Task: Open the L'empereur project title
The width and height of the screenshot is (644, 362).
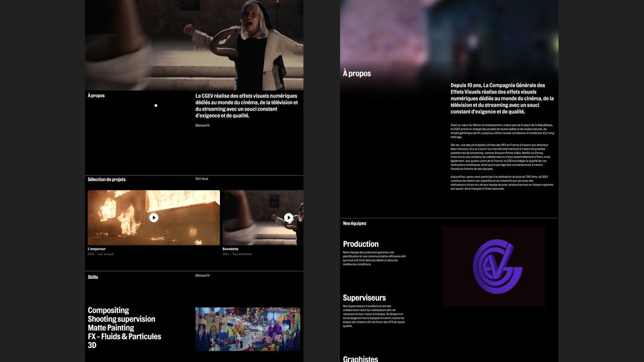Action: [x=97, y=249]
